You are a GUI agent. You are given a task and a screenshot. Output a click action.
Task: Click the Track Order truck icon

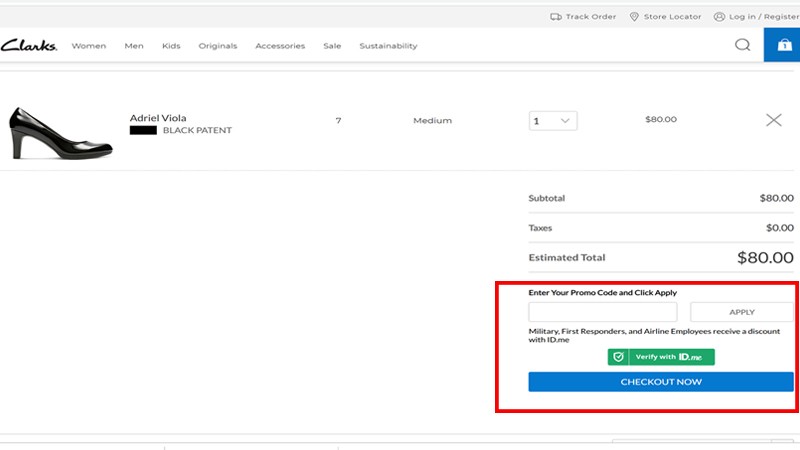point(556,17)
